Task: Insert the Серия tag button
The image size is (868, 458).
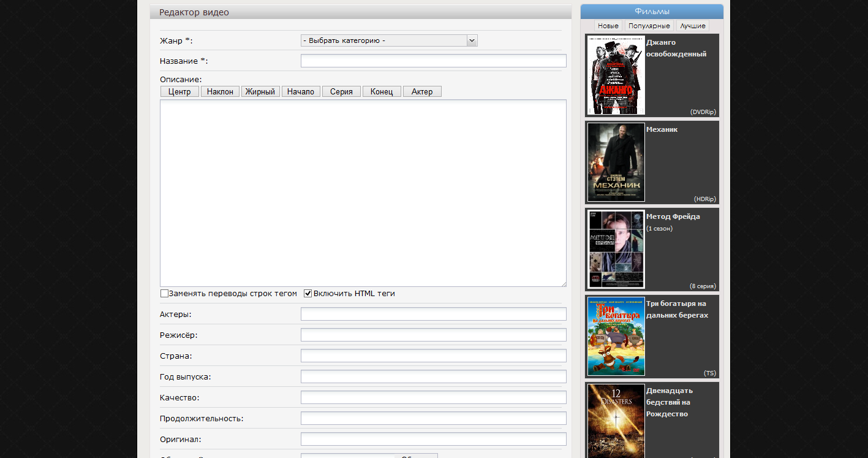Action: click(341, 91)
